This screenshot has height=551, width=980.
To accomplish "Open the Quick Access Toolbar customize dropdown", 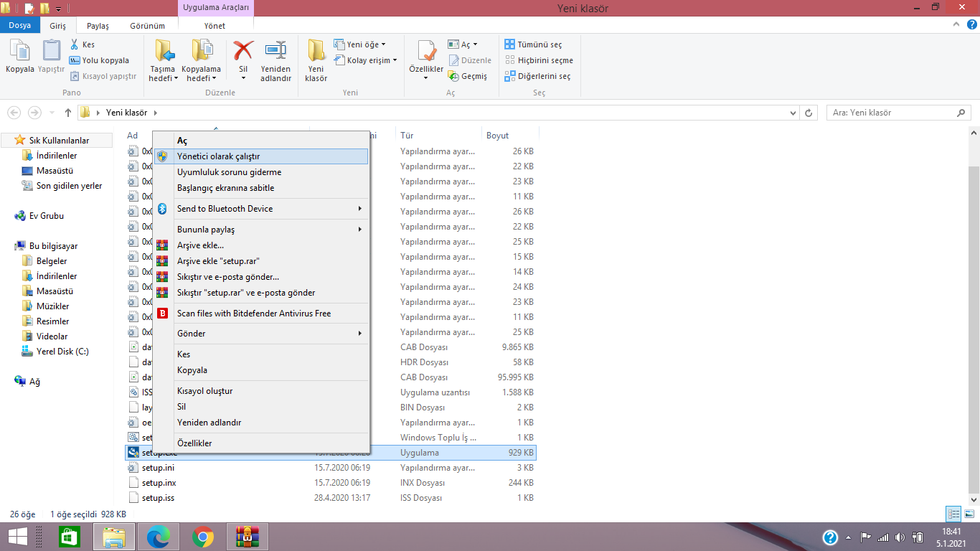I will (58, 9).
